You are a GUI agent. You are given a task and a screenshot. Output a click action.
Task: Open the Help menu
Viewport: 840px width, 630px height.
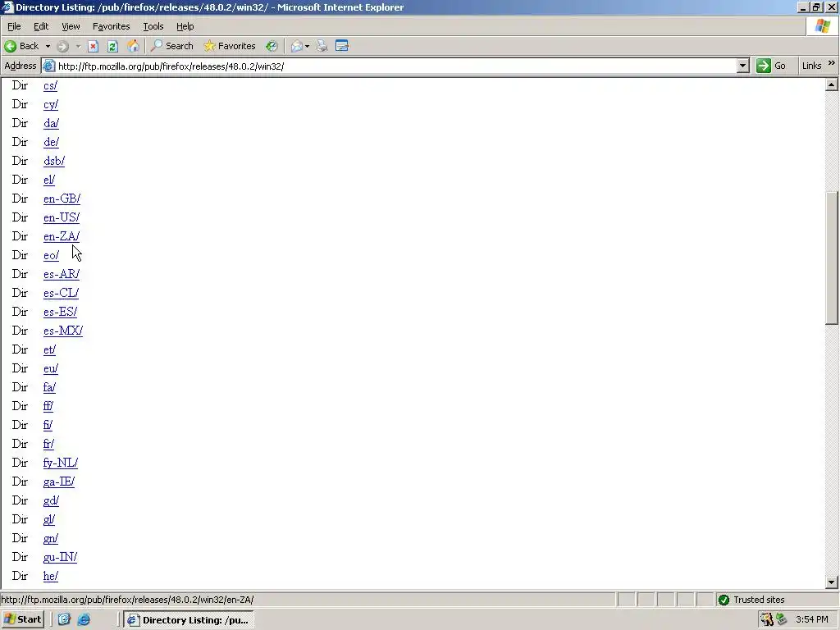point(185,26)
